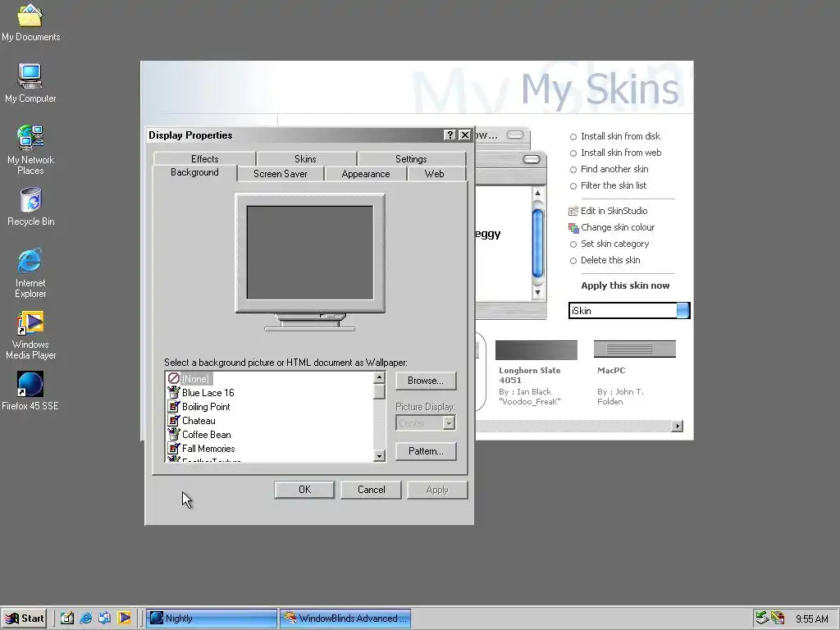Switch to WindowBlinds Advanced taskbar button
Viewport: 840px width, 630px height.
point(345,619)
